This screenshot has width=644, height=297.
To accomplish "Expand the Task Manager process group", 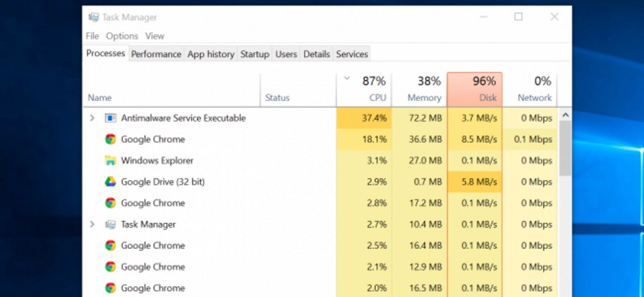I will [92, 224].
